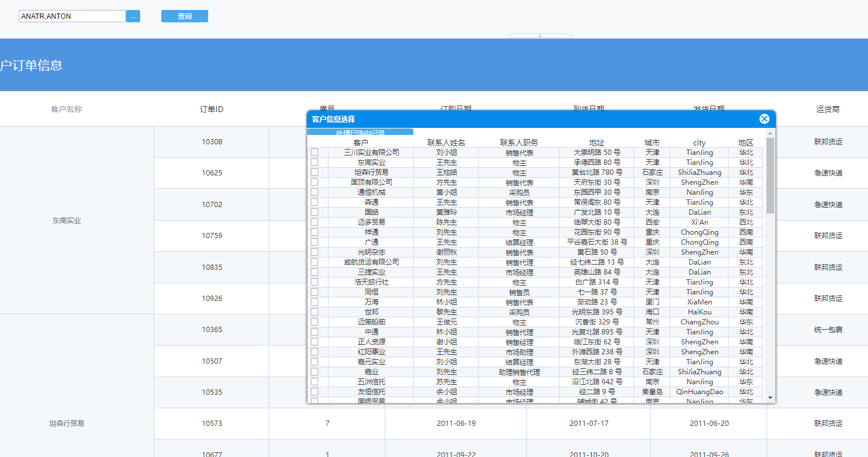Select order ID 10835 cell
The image size is (868, 457).
pos(212,267)
